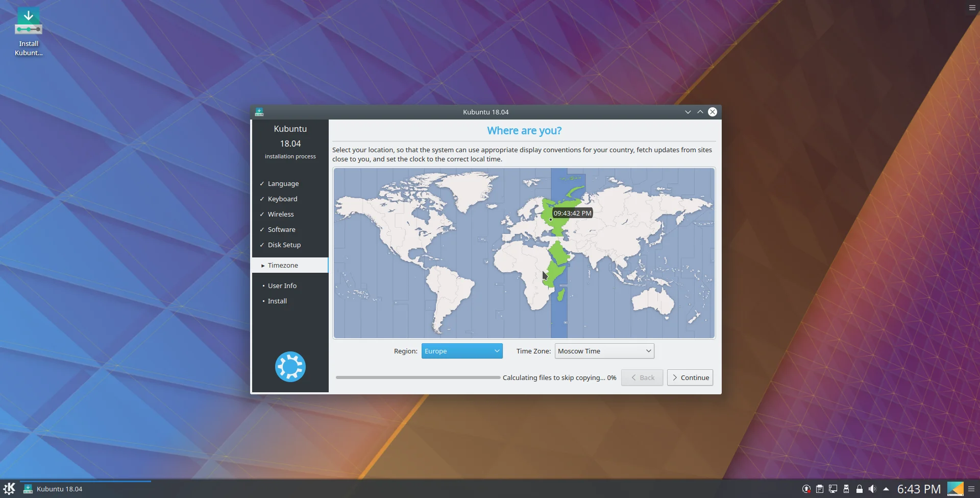Select the Keyboard step in the sidebar
The height and width of the screenshot is (498, 980).
(x=290, y=199)
